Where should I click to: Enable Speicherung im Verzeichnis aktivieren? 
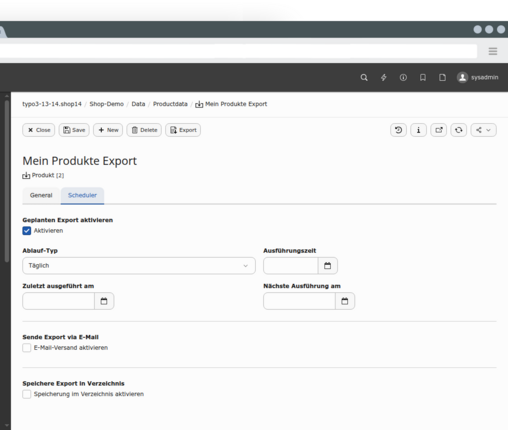coord(27,394)
